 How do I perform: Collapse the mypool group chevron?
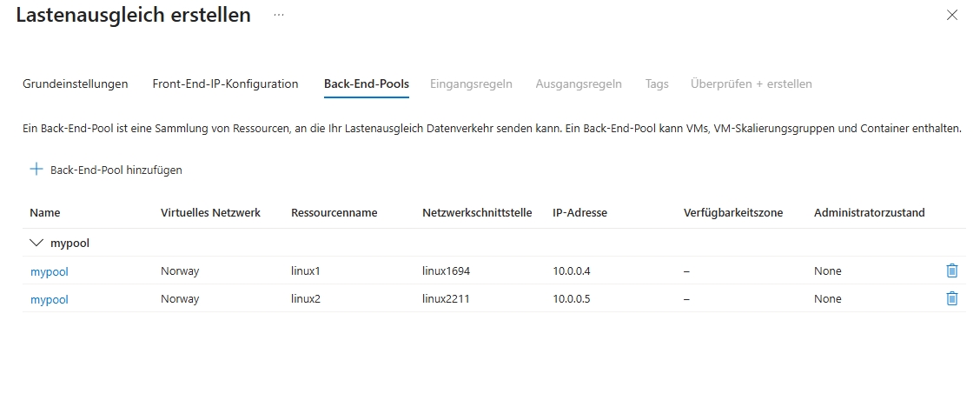tap(36, 244)
